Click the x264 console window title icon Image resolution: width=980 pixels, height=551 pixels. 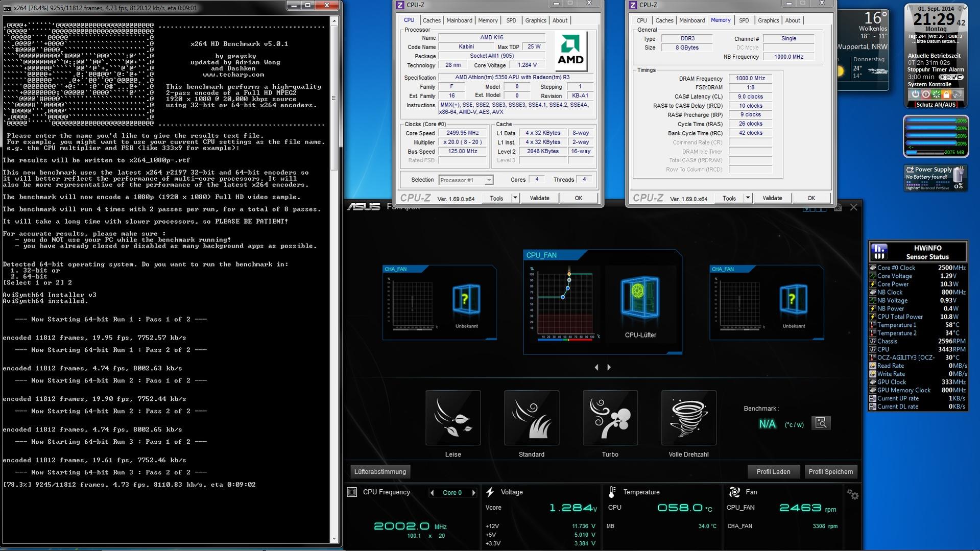[7, 8]
